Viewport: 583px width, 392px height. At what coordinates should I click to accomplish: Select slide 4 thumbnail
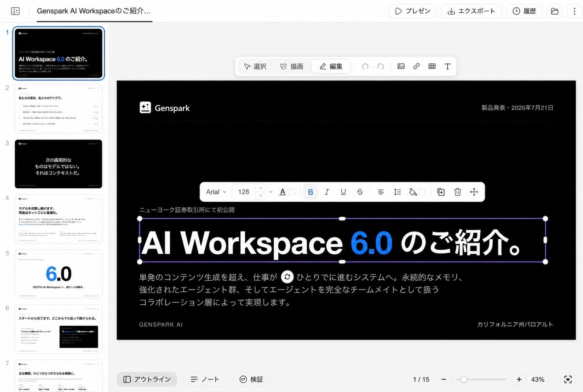tap(58, 219)
